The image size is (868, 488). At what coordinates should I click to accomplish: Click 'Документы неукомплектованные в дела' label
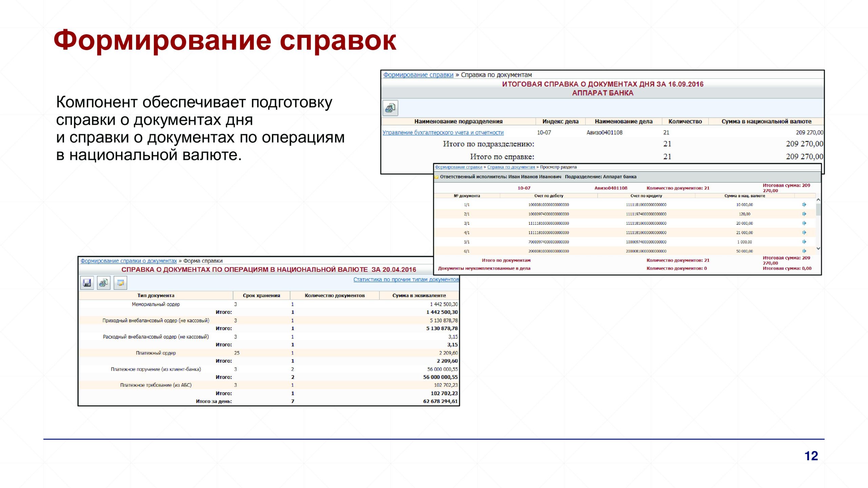pyautogui.click(x=484, y=268)
